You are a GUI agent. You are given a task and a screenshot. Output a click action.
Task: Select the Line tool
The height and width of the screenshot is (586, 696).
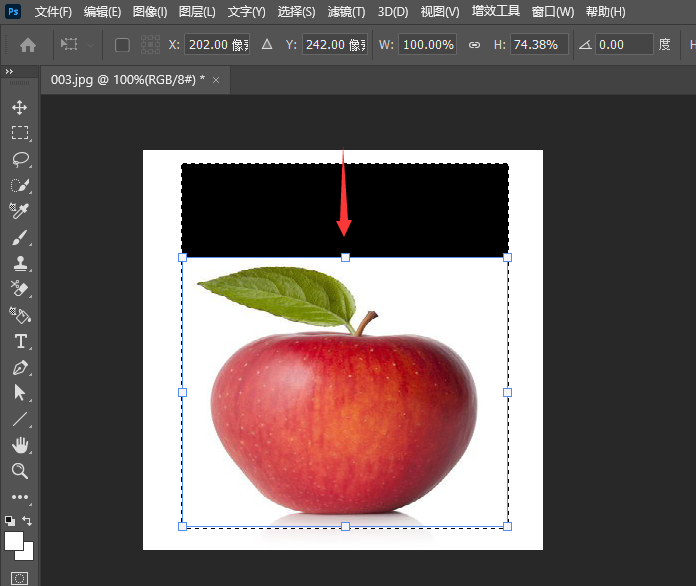point(20,419)
